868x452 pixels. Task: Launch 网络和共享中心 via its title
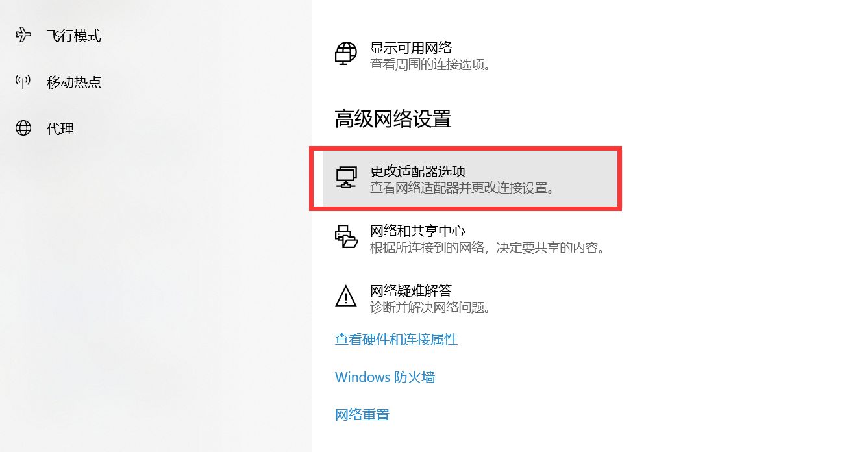[x=418, y=231]
